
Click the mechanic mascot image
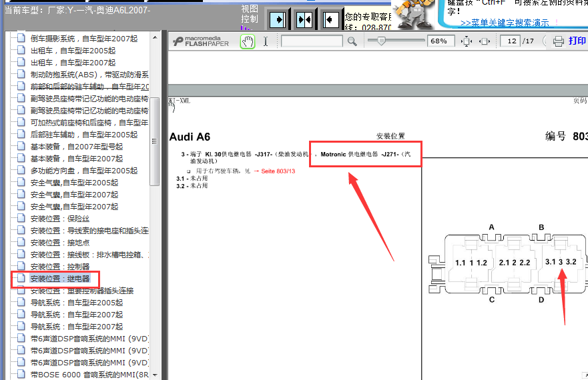pos(414,13)
